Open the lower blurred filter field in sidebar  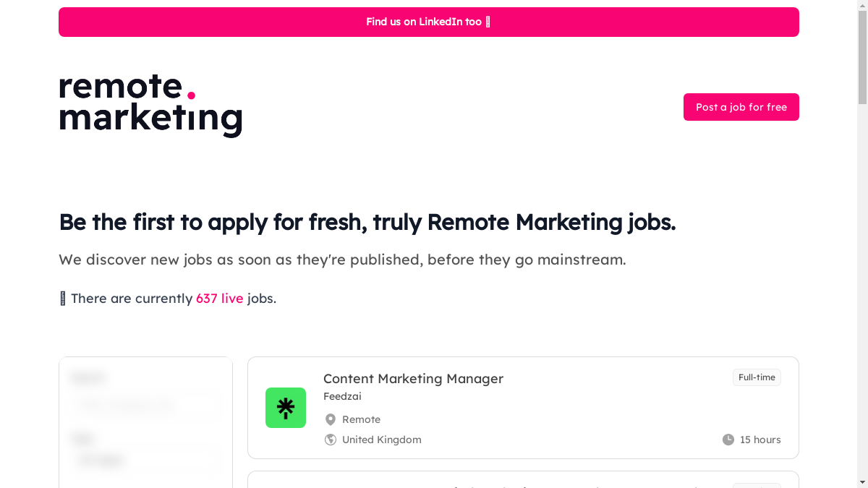145,460
